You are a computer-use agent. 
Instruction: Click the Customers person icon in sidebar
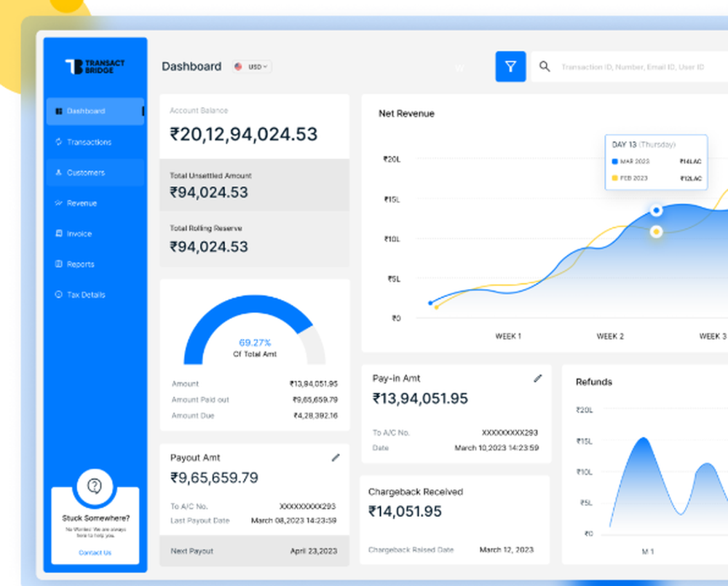point(58,173)
